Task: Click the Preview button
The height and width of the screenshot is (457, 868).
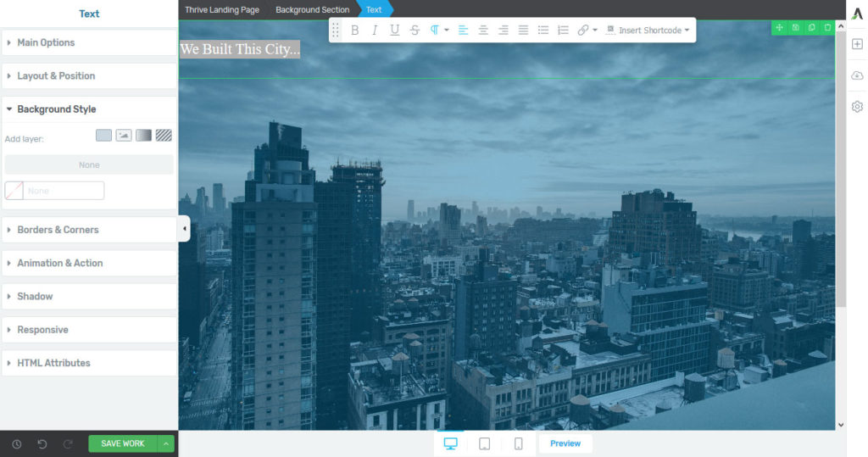Action: [x=565, y=443]
